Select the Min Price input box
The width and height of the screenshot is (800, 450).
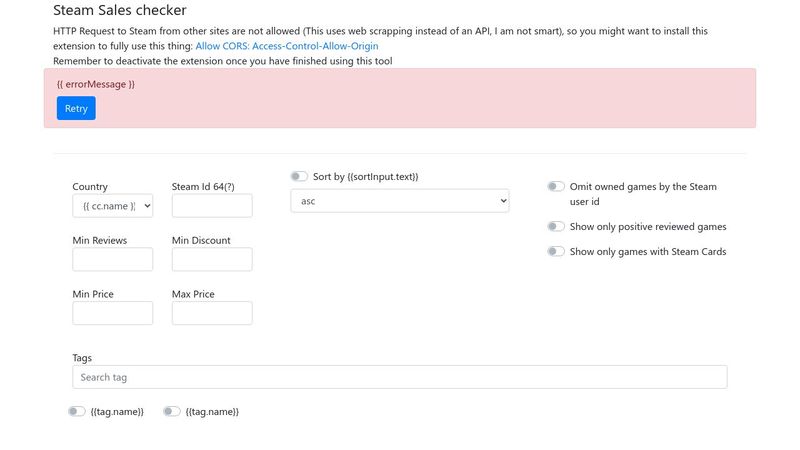point(113,313)
